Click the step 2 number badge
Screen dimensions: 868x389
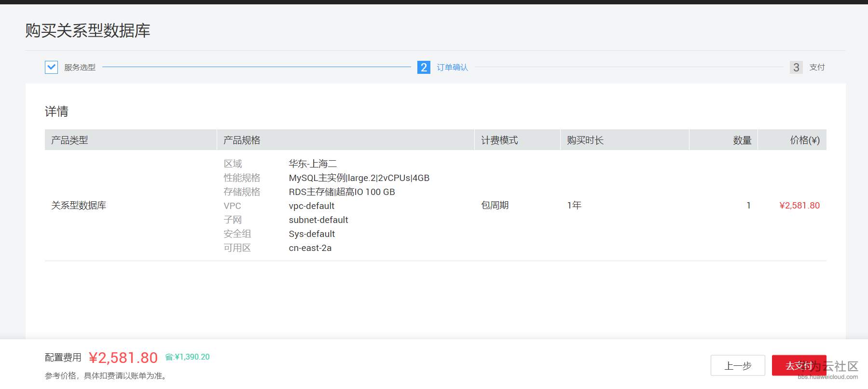424,67
